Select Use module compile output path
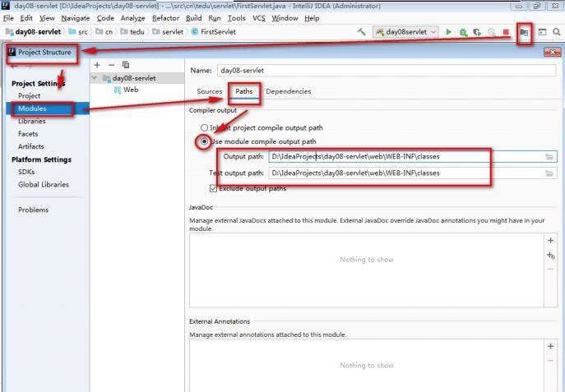This screenshot has width=565, height=392. coord(204,141)
